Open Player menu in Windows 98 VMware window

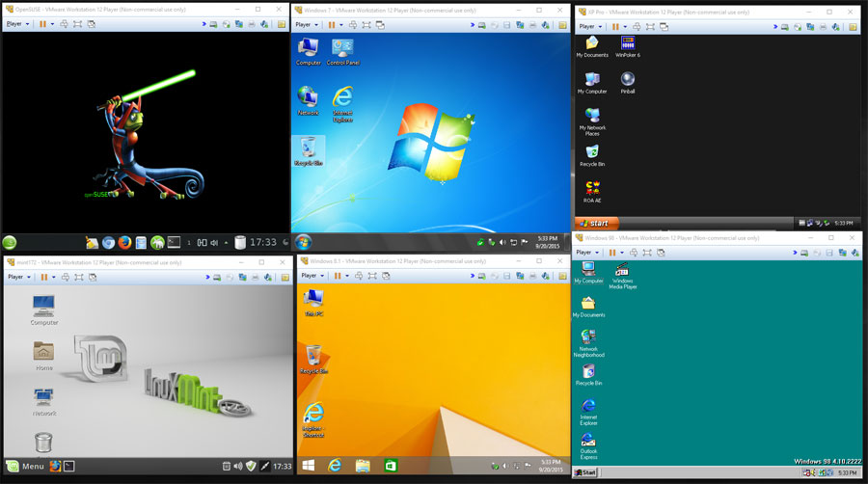(x=587, y=253)
